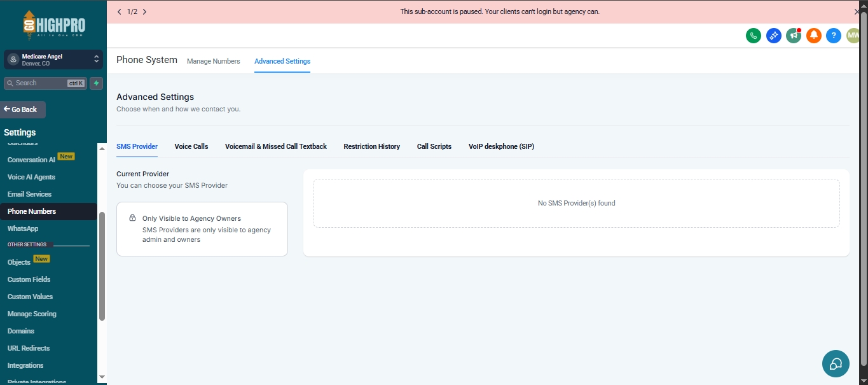
Task: Select the SMS Provider tab
Action: coord(137,146)
